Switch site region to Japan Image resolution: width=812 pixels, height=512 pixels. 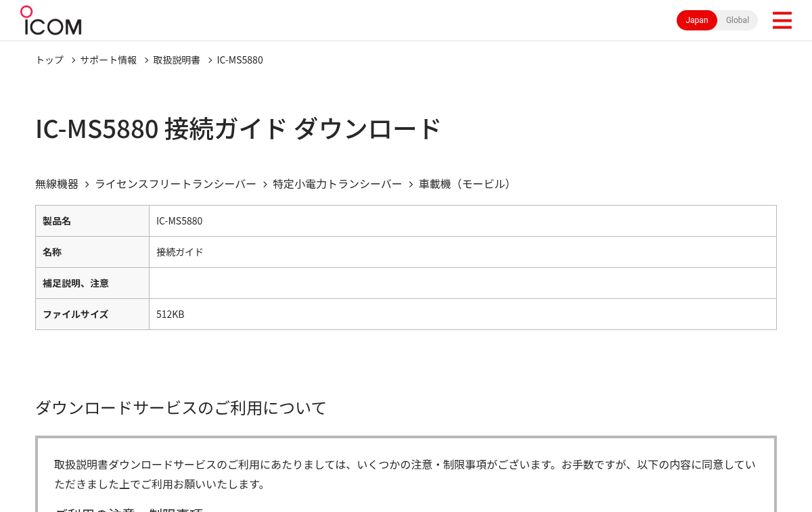tap(697, 20)
